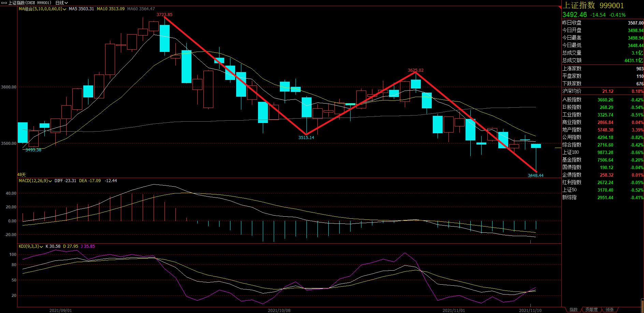Click the MA60 value label
This screenshot has height=313, width=644.
click(x=141, y=9)
